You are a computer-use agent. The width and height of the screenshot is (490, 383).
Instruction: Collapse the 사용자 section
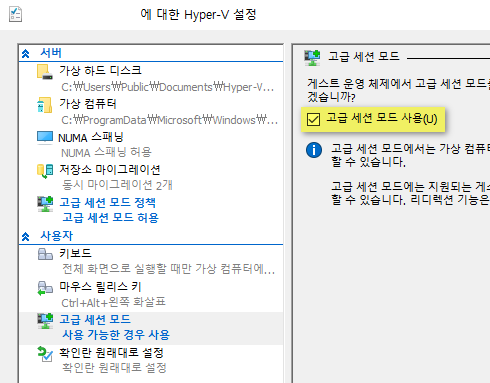pos(26,237)
